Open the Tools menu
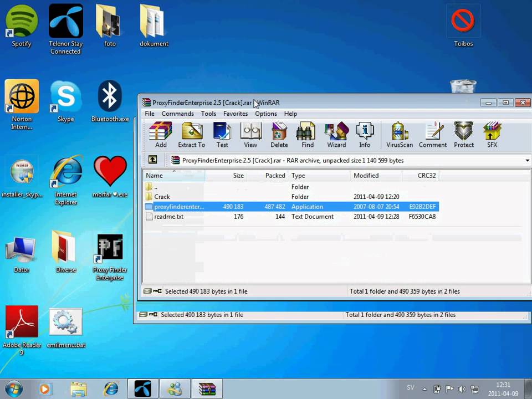The height and width of the screenshot is (399, 532). (x=208, y=114)
